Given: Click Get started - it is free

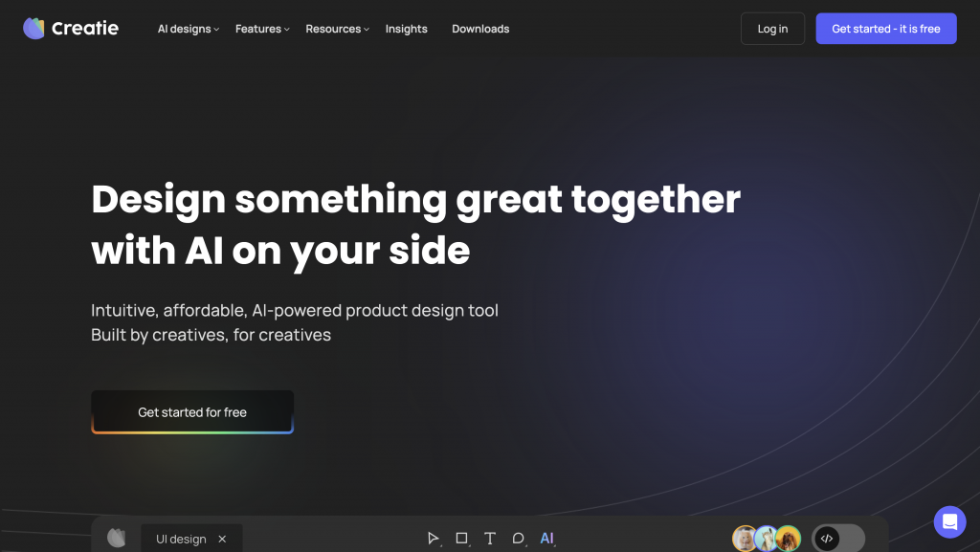Looking at the screenshot, I should (x=886, y=29).
